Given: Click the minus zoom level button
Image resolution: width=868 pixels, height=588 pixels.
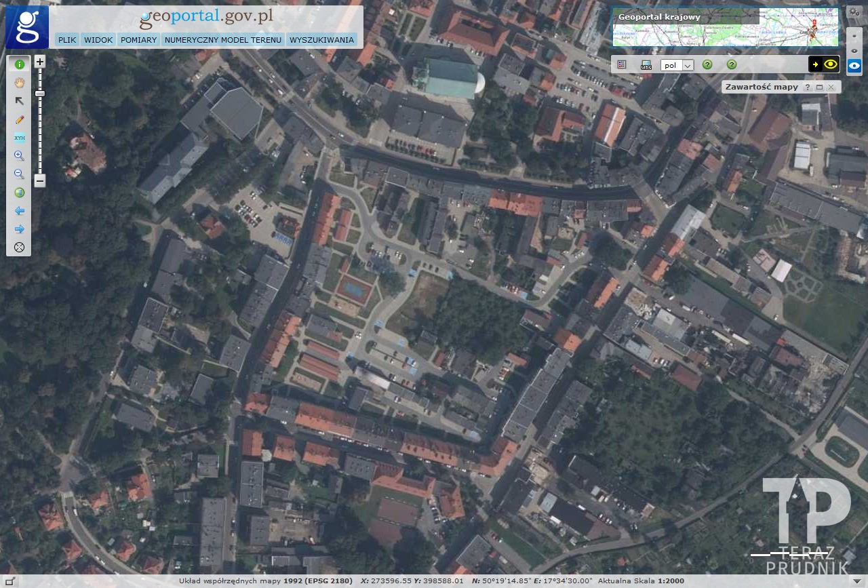Looking at the screenshot, I should coord(40,181).
